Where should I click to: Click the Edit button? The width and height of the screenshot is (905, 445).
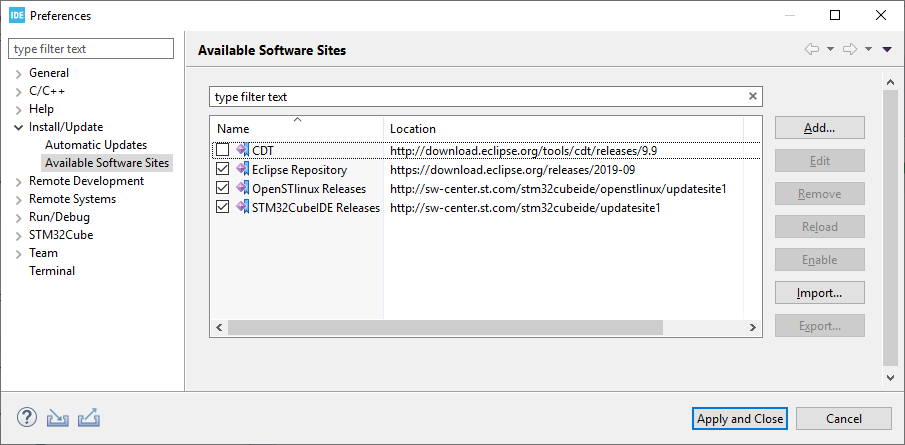tap(820, 161)
